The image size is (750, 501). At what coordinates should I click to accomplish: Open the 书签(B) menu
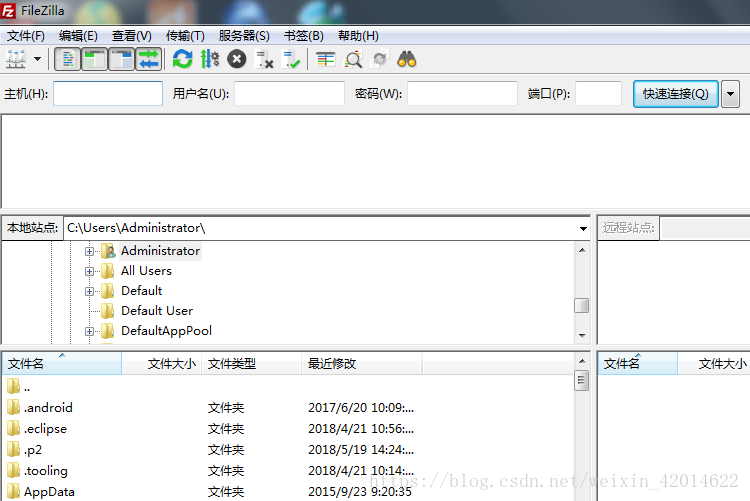coord(304,36)
